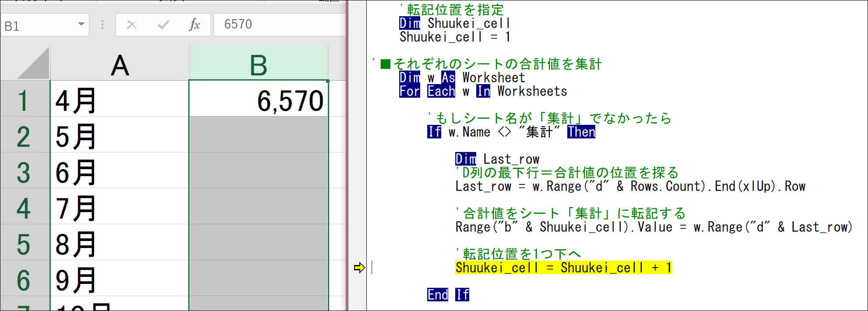
Task: Select row 4 header
Action: pyautogui.click(x=25, y=206)
